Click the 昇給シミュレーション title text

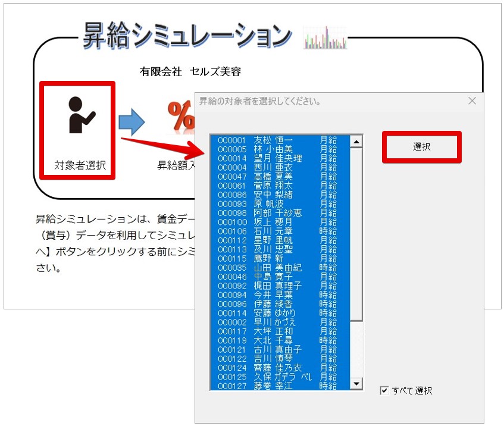pos(187,36)
